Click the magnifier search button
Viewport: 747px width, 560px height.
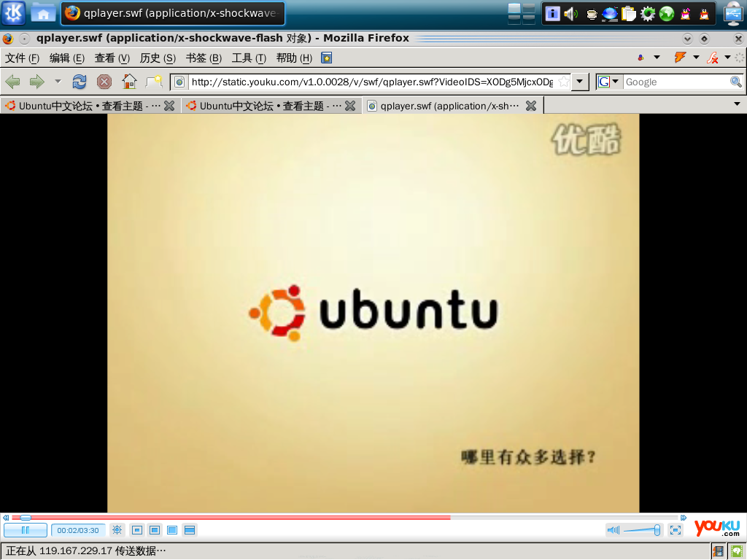pos(736,82)
